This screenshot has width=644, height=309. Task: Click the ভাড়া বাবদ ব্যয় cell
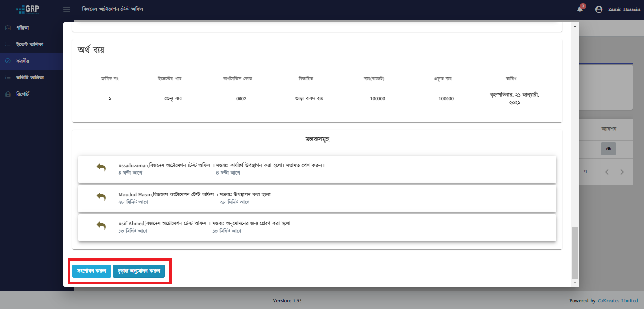pos(309,99)
